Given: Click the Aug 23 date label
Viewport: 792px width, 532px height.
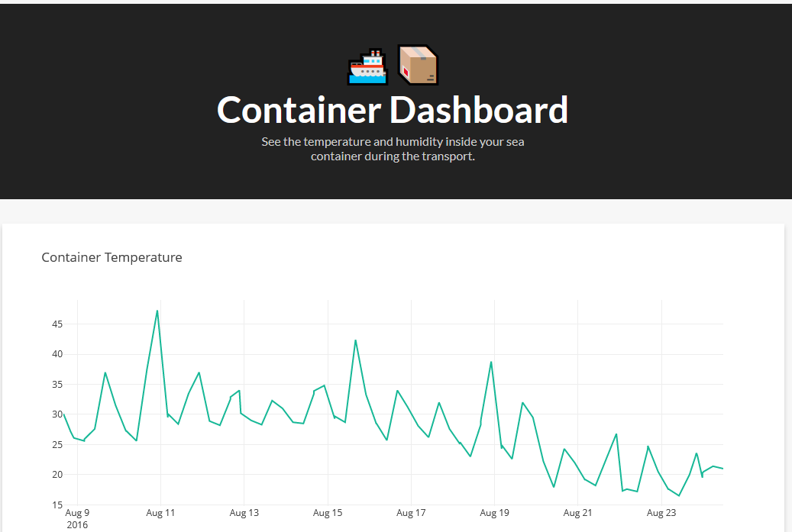Looking at the screenshot, I should (661, 513).
